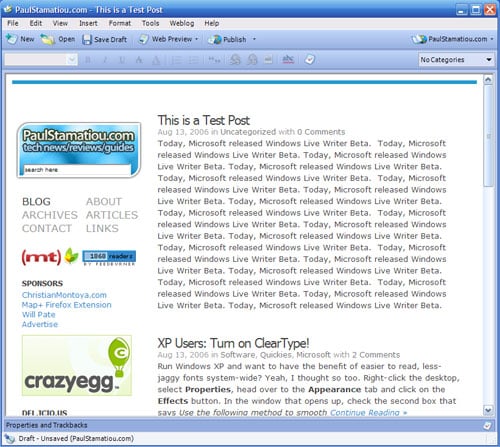Open the Web Preview dropdown arrow
The width and height of the screenshot is (500, 447).
tap(197, 39)
